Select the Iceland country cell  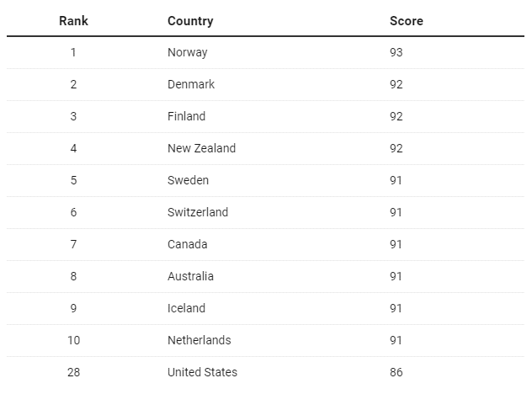point(186,308)
